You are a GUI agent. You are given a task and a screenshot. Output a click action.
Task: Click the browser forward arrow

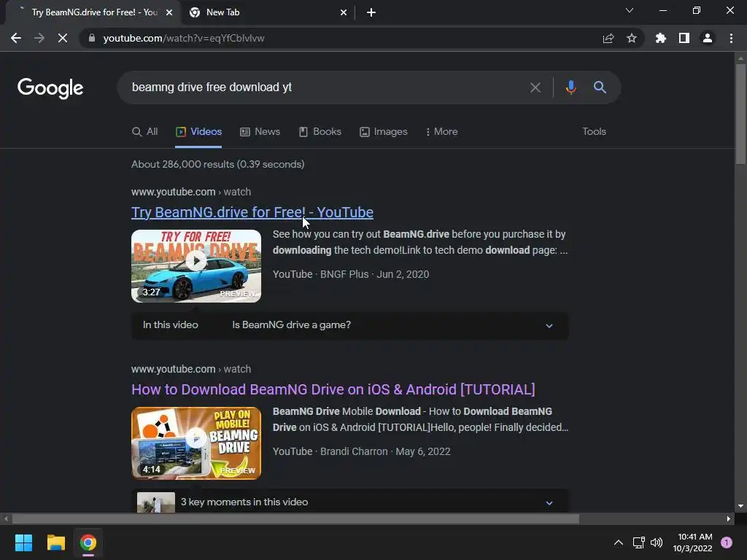click(39, 38)
